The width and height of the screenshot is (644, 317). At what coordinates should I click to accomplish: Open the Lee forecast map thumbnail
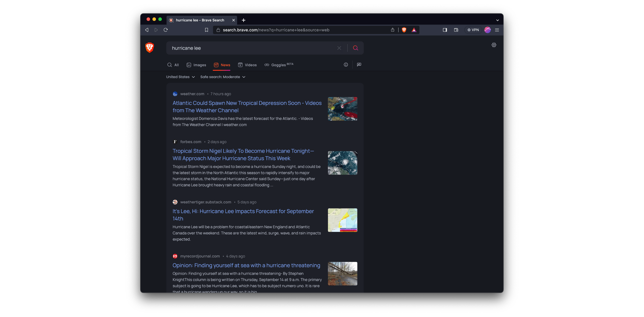click(343, 221)
